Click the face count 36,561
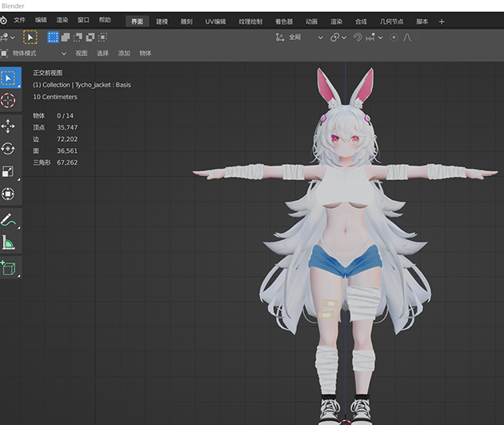 tap(67, 150)
